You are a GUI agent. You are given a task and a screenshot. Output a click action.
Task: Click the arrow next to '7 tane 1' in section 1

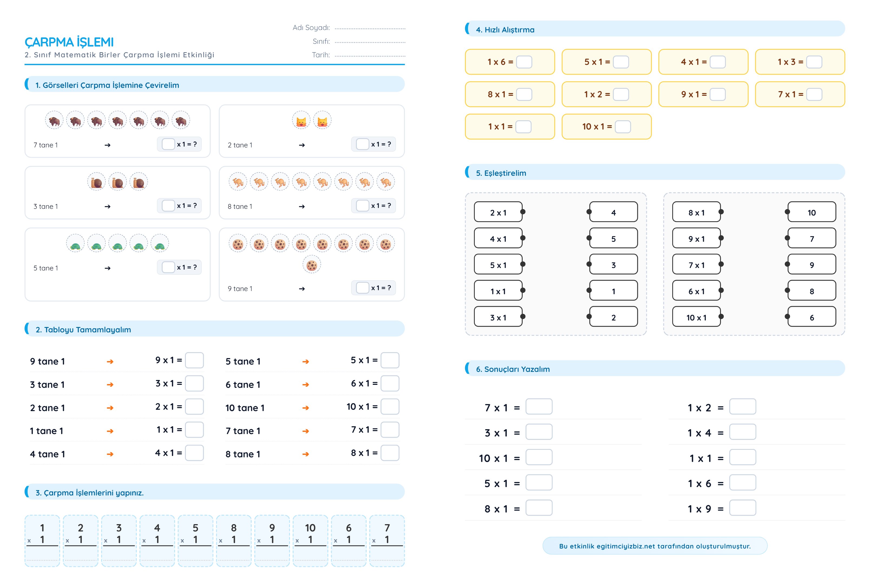tap(107, 145)
